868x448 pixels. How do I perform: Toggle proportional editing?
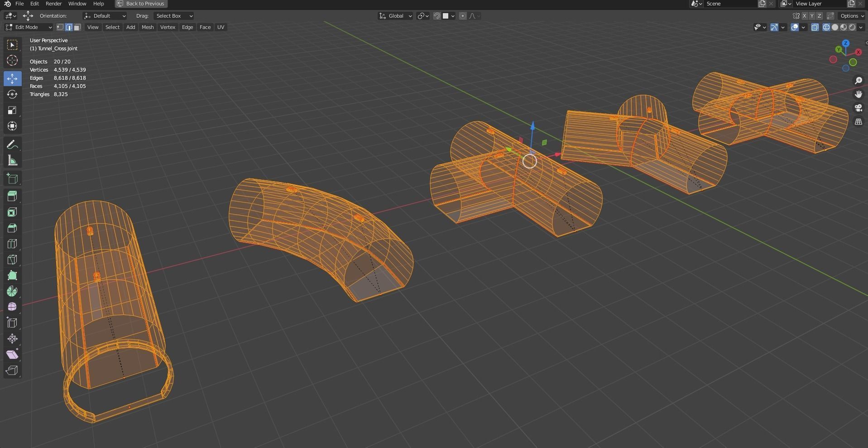point(462,16)
